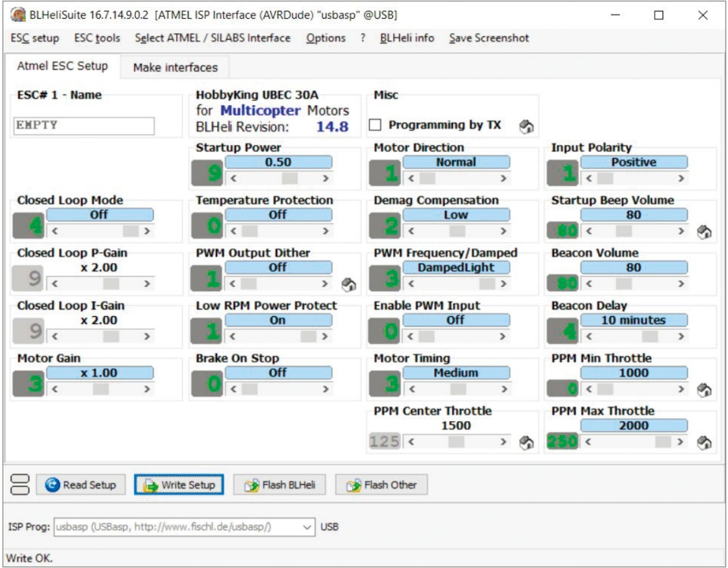728x568 pixels.
Task: Decrease Startup Power with left arrow
Action: (x=233, y=178)
